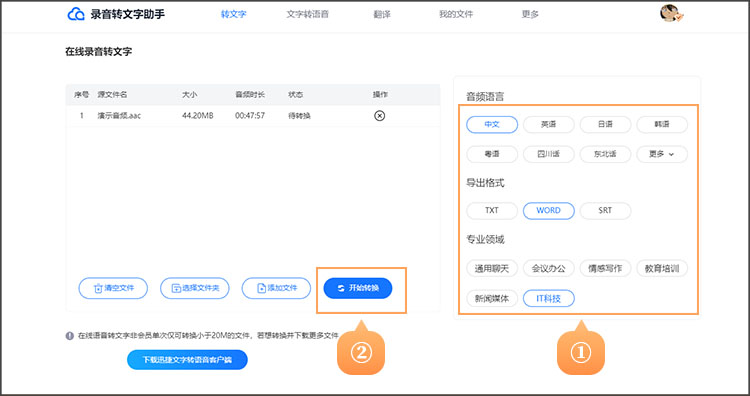
Task: Set export format to WORD
Action: click(x=549, y=211)
